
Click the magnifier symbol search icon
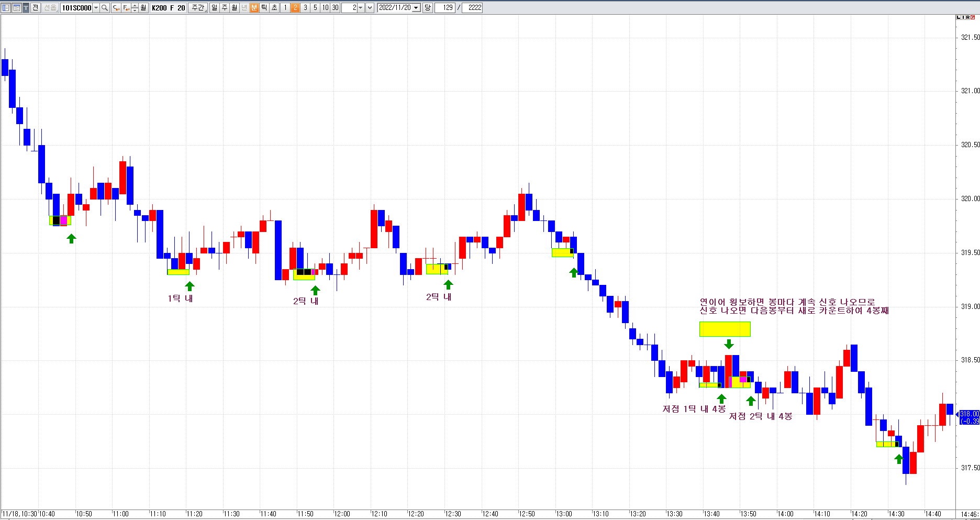coord(105,8)
